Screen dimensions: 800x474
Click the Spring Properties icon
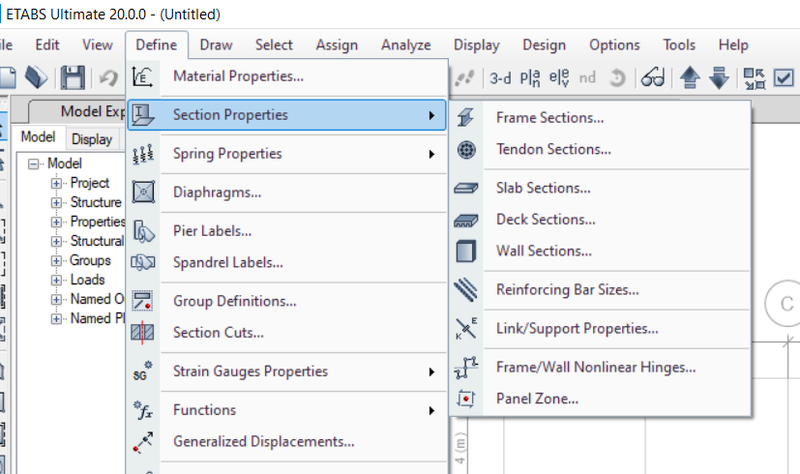click(x=143, y=154)
